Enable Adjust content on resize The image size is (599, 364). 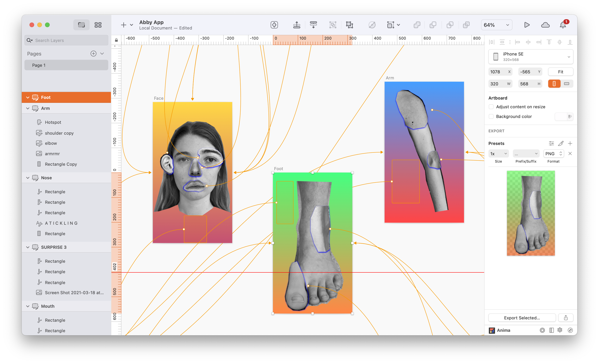pyautogui.click(x=491, y=107)
